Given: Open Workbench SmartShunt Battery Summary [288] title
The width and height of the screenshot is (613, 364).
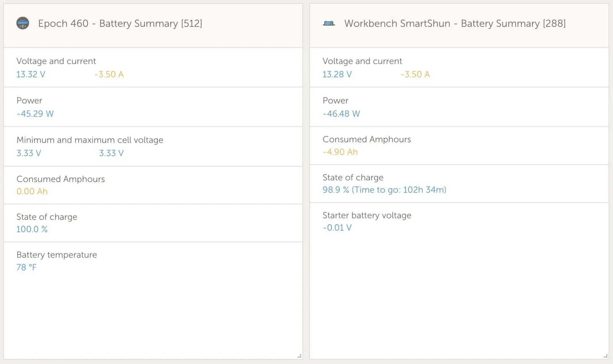Looking at the screenshot, I should coord(455,23).
